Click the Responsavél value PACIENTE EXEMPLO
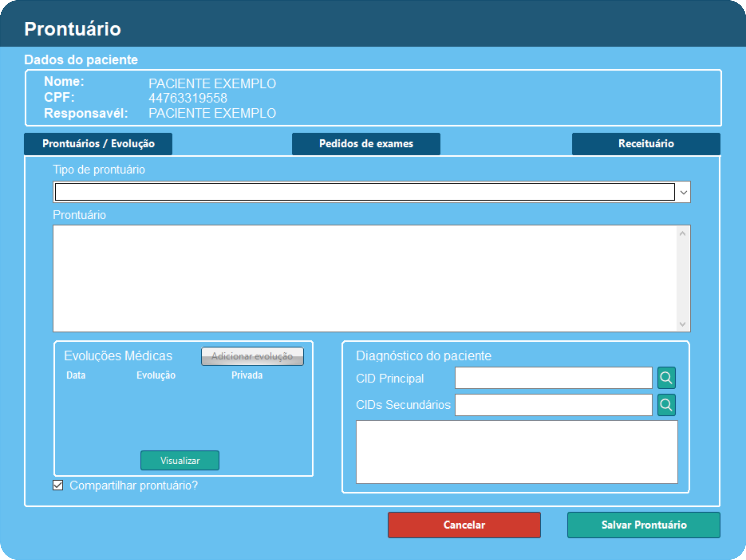This screenshot has width=746, height=560. click(x=212, y=113)
